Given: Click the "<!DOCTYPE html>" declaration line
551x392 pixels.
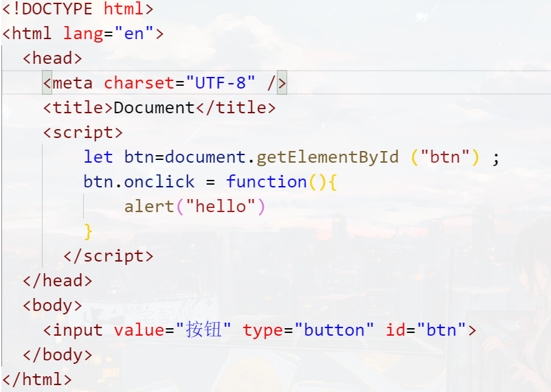Looking at the screenshot, I should [x=78, y=9].
